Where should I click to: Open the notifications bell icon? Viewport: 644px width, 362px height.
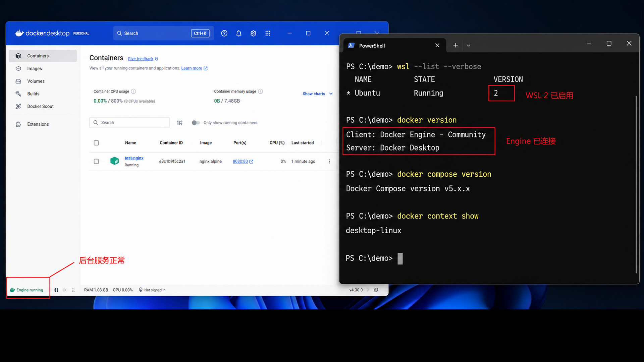pyautogui.click(x=239, y=33)
